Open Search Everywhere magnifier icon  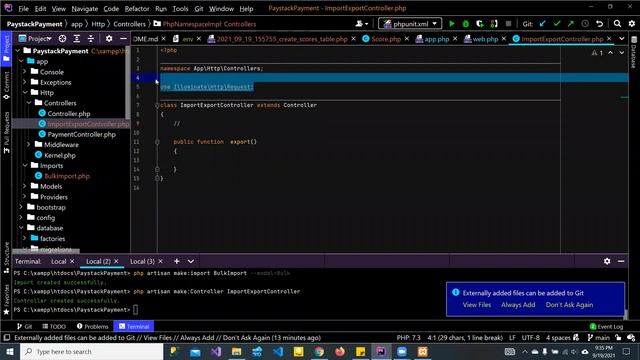click(617, 24)
